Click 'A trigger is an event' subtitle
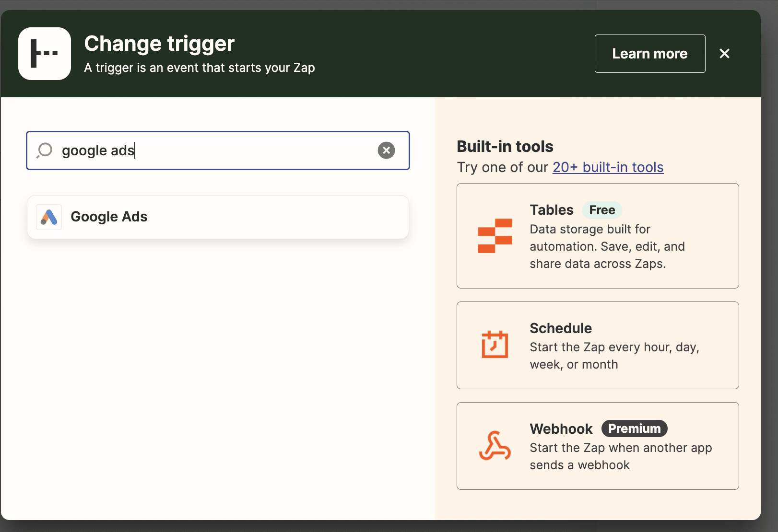 tap(200, 68)
